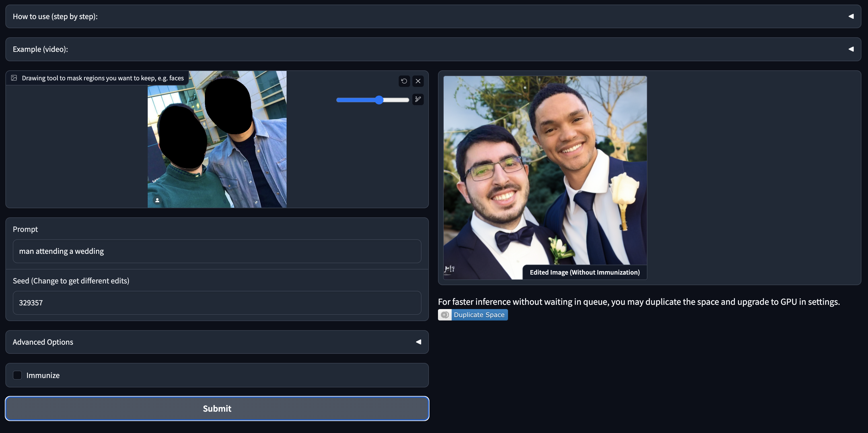Select the draw/brush tool beside the slider
Screen dimensions: 868x433
coord(418,99)
